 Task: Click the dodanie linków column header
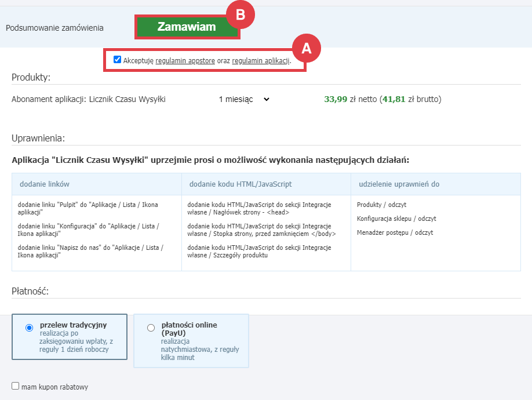click(x=45, y=184)
